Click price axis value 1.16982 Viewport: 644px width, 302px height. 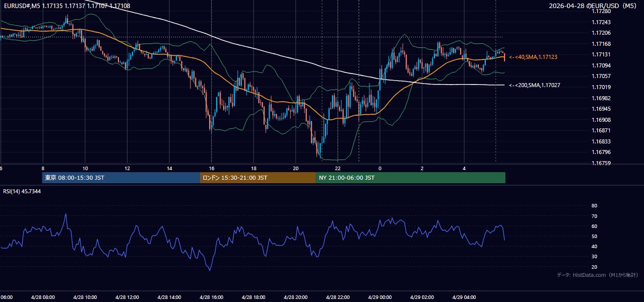[601, 98]
